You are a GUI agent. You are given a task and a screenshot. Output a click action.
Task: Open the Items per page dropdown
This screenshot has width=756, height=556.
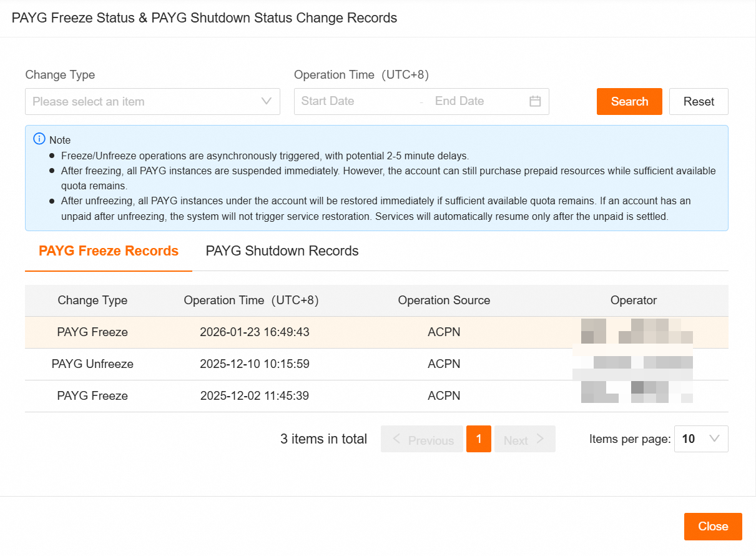point(701,439)
